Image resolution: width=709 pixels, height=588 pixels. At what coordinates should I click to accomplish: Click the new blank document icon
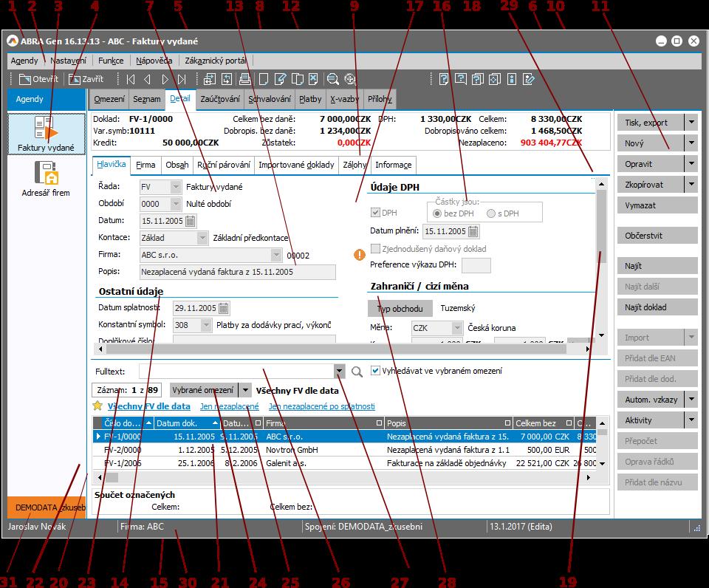point(263,80)
